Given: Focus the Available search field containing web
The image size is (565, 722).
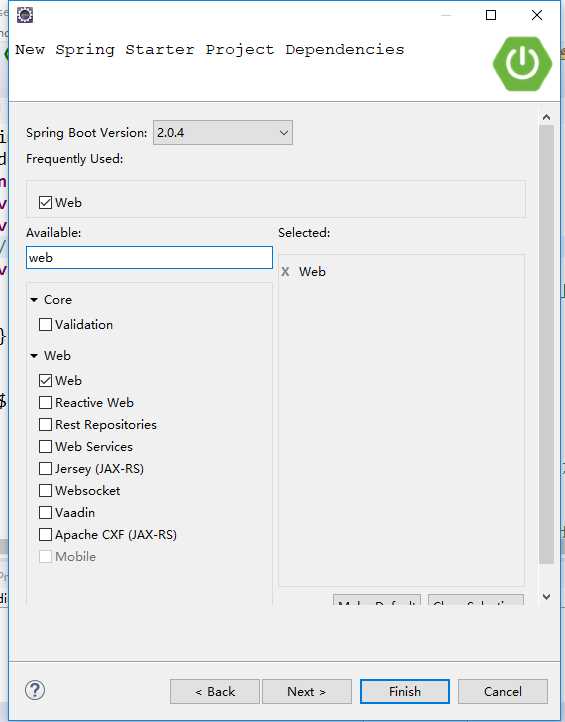Looking at the screenshot, I should 149,258.
